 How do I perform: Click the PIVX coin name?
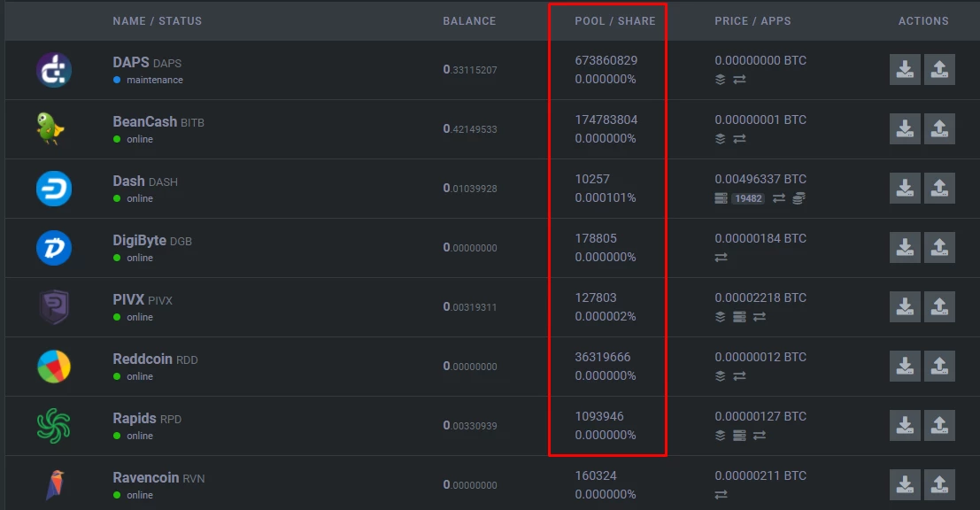click(x=128, y=300)
